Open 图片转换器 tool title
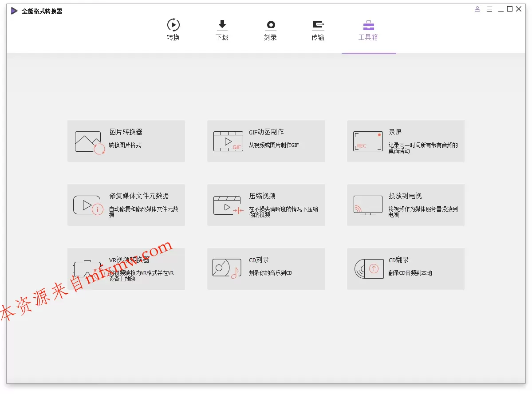532x394 pixels. (126, 132)
